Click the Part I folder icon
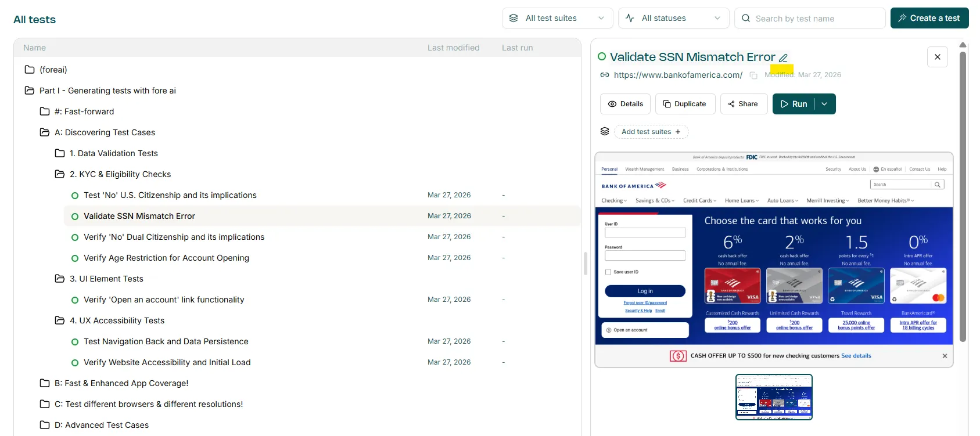The height and width of the screenshot is (436, 980). click(30, 91)
